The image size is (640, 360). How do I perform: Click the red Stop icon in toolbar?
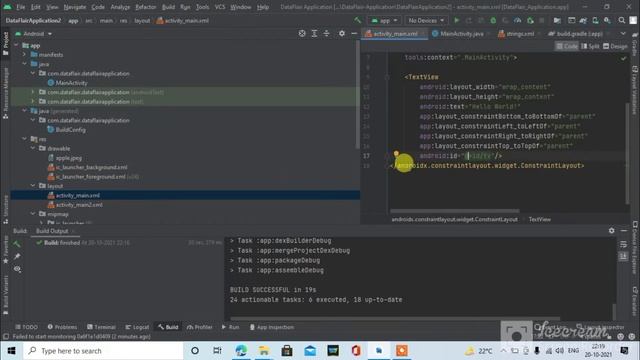click(542, 20)
